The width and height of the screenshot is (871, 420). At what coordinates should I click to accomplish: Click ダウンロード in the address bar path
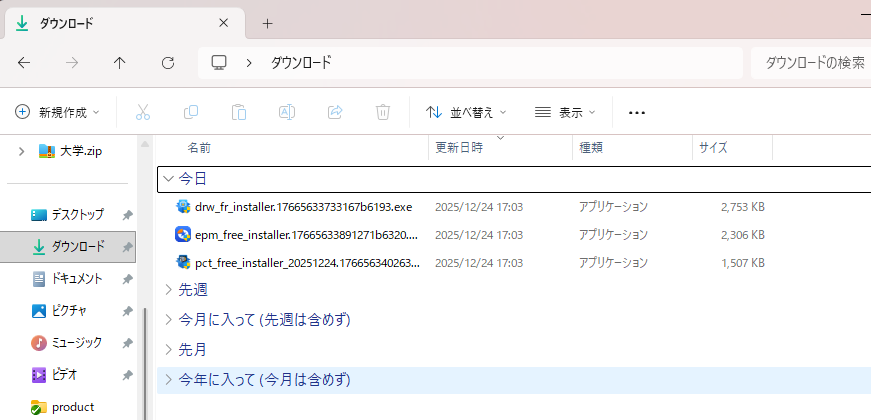[301, 63]
